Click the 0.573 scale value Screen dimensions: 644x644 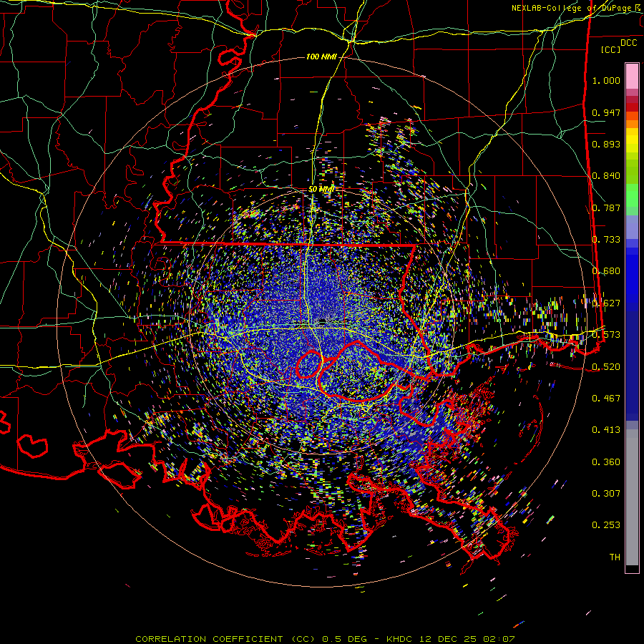(606, 335)
